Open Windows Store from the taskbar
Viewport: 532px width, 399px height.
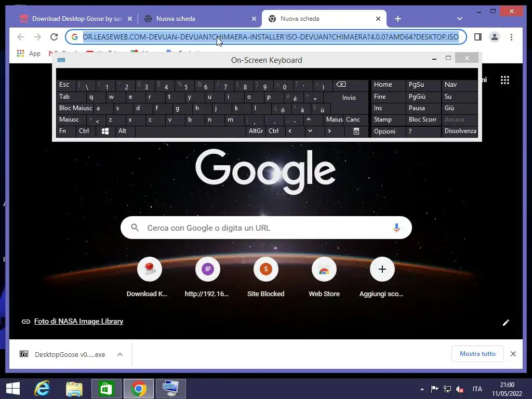point(106,389)
